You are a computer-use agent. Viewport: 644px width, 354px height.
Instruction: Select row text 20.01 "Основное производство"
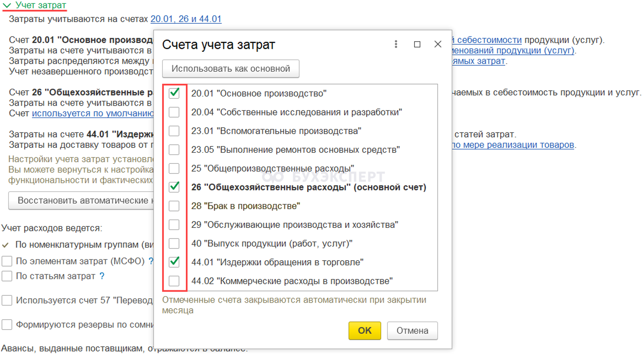coord(259,93)
